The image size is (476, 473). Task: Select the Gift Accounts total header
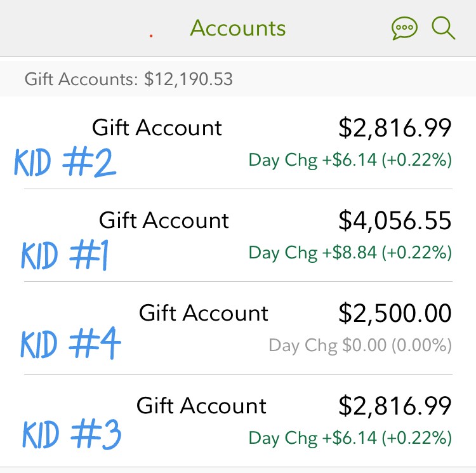click(x=129, y=79)
